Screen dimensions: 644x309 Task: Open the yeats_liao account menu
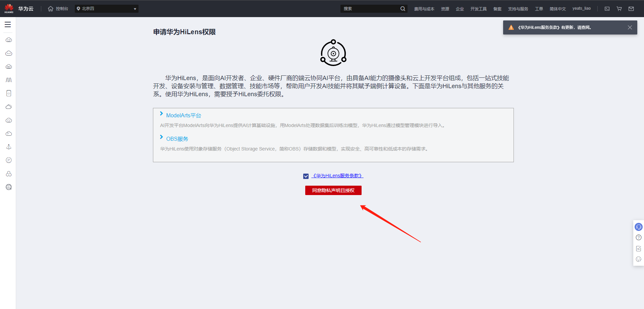pyautogui.click(x=581, y=8)
